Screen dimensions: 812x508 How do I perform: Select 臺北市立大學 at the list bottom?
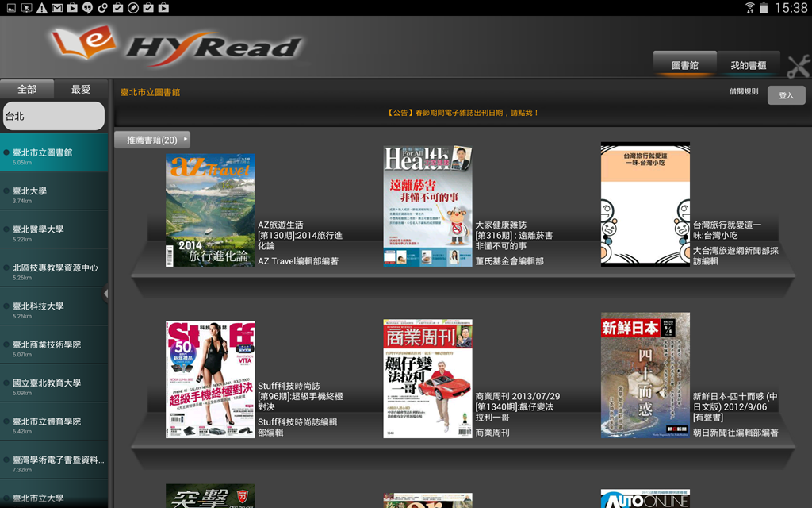tap(54, 494)
